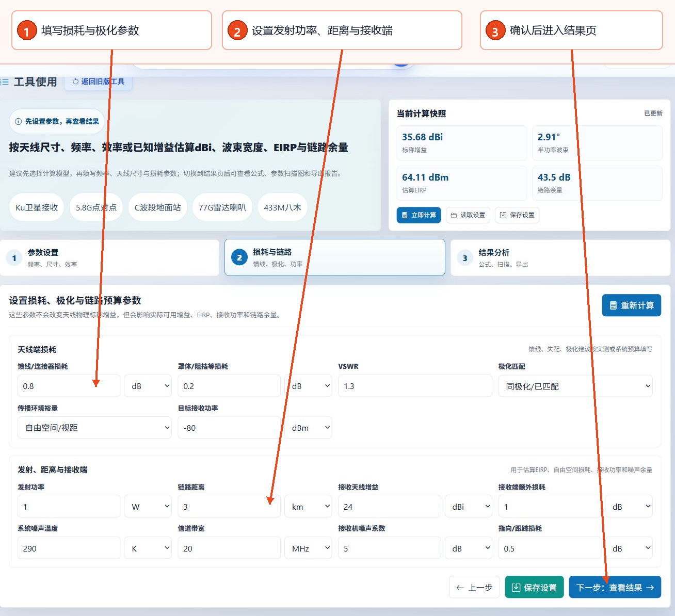Select the 损耗与链路 step tab
The image size is (675, 616).
pos(335,257)
